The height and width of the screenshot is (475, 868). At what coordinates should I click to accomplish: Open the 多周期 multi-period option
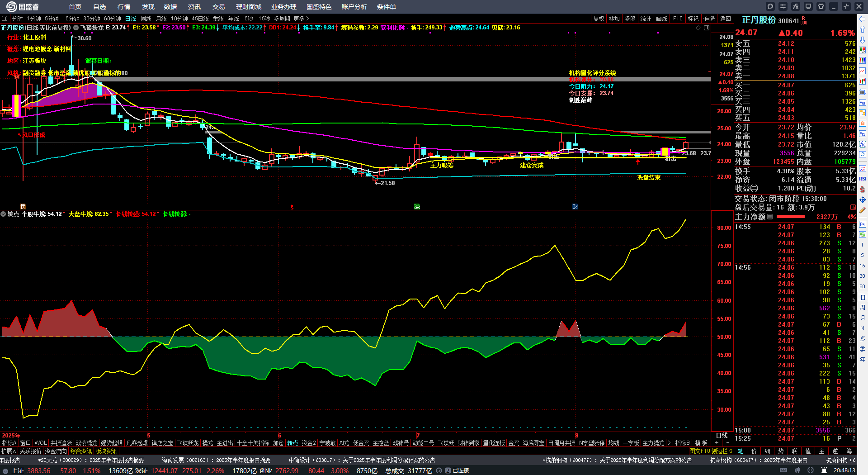coord(282,19)
